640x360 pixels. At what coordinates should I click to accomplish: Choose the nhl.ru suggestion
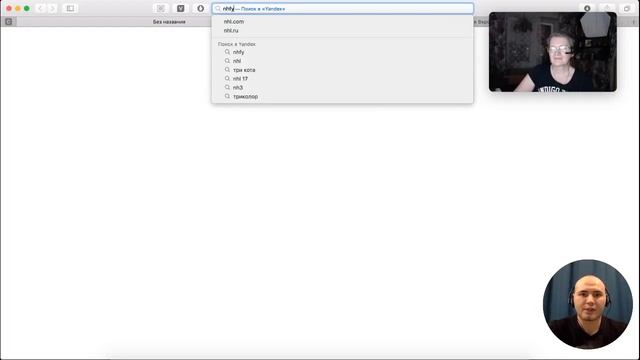click(342, 30)
